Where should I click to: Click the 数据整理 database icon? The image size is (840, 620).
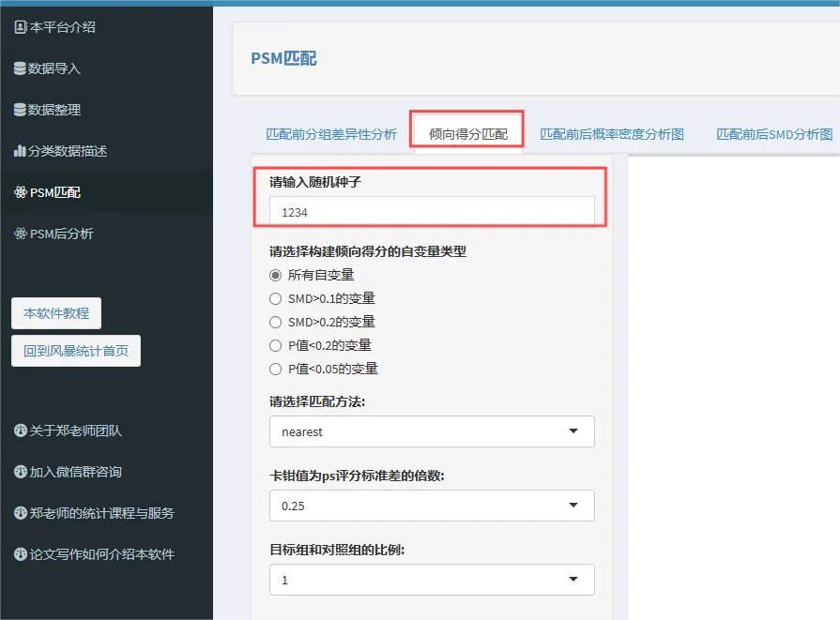20,110
